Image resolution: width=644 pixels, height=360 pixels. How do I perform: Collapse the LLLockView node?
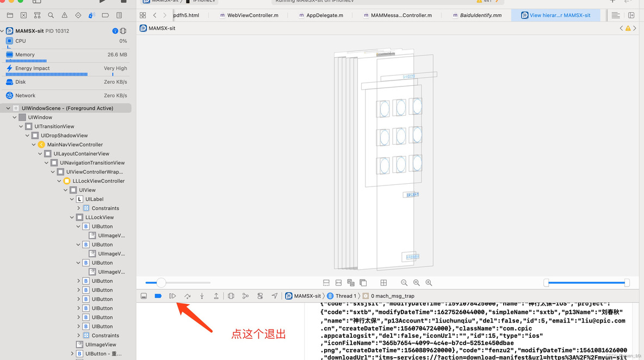[72, 217]
